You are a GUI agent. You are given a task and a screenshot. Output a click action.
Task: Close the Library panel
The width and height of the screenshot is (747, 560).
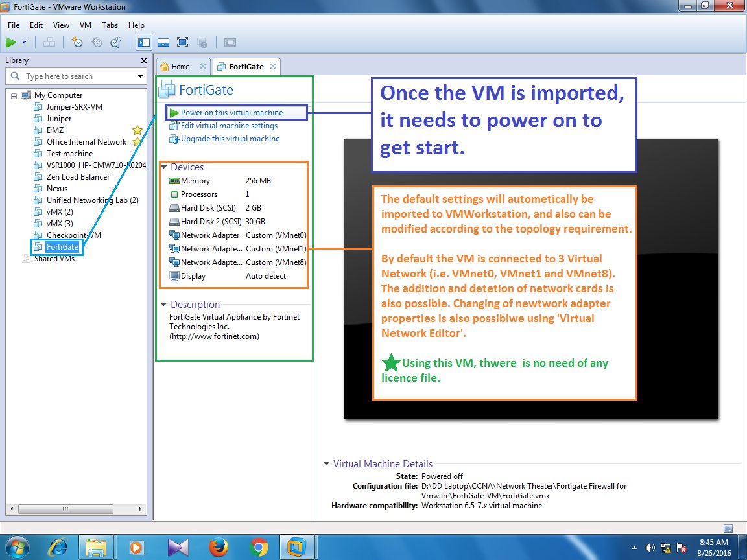pyautogui.click(x=144, y=60)
